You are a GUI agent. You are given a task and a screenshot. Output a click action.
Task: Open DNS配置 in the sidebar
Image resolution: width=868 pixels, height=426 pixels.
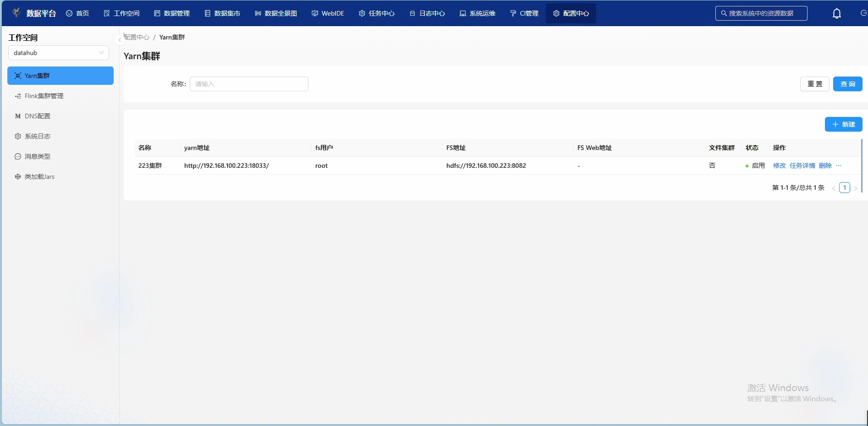coord(60,116)
